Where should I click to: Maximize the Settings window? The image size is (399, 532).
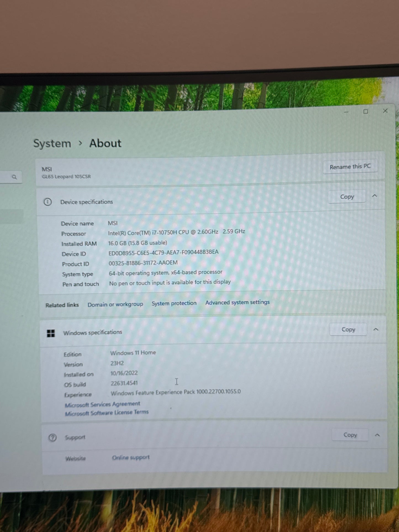point(365,112)
